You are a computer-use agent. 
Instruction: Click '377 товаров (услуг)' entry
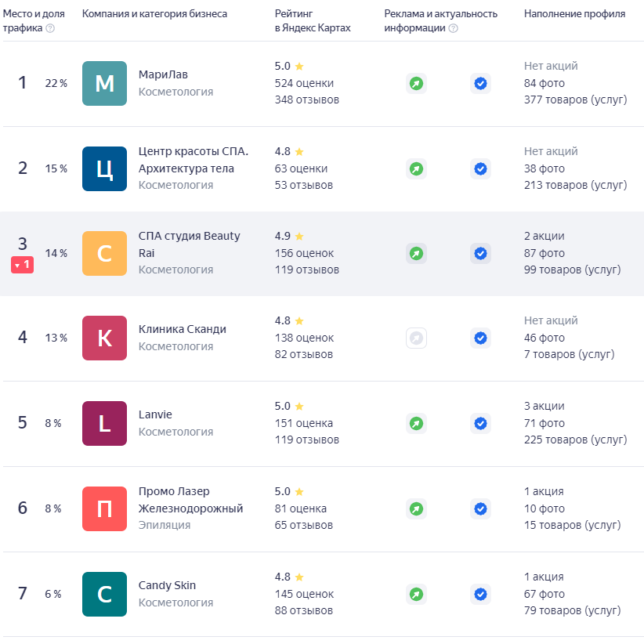click(575, 99)
